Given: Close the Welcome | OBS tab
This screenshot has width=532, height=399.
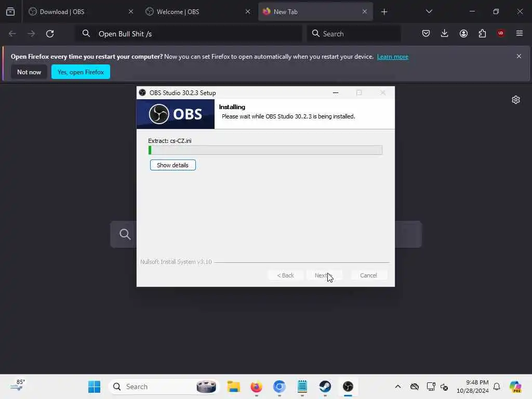Looking at the screenshot, I should (248, 12).
